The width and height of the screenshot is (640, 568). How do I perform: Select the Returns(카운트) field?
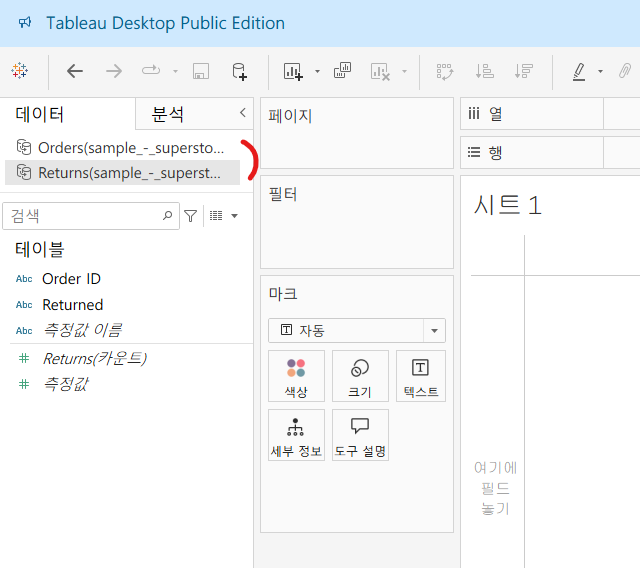[95, 359]
